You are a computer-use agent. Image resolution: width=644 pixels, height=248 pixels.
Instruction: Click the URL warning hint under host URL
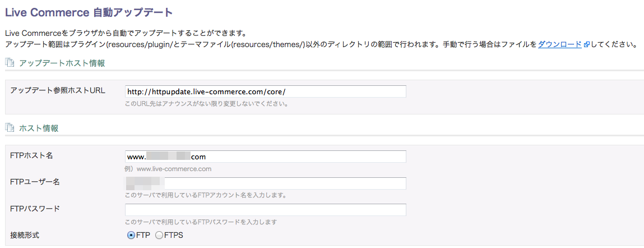[x=206, y=104]
